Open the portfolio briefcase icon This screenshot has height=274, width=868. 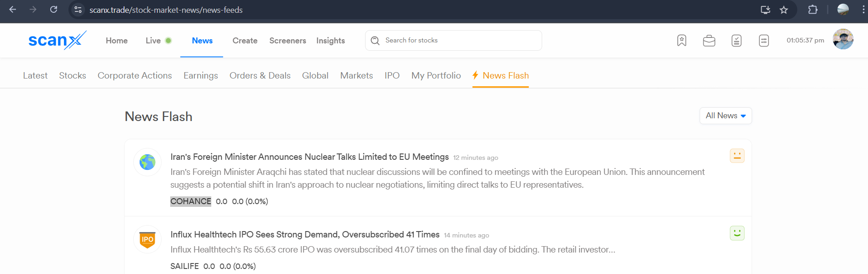(x=709, y=41)
